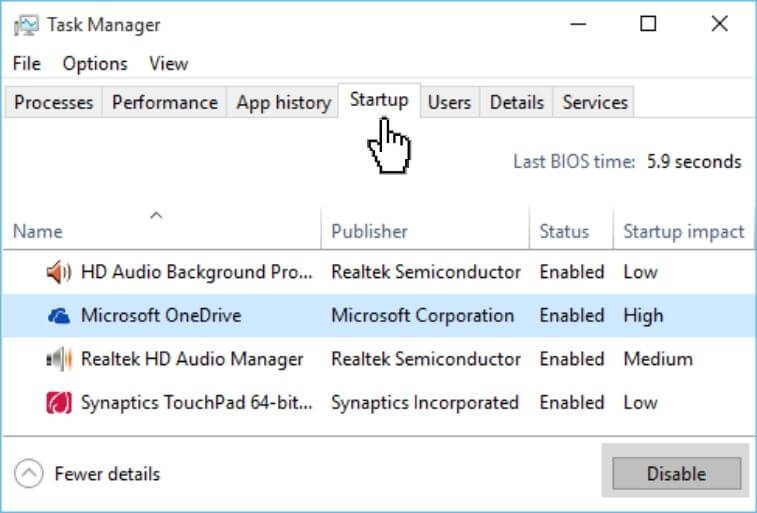Click the Synaptics TouchPad red icon
This screenshot has height=513, width=757.
click(59, 403)
